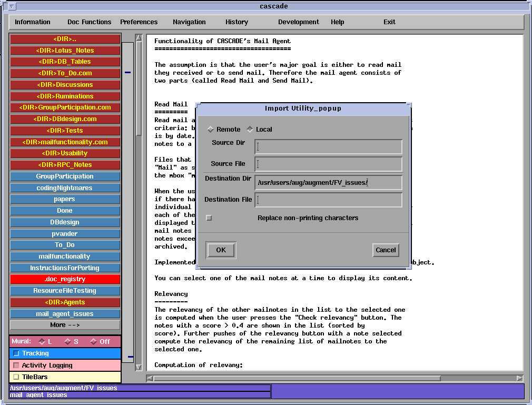Image resolution: width=532 pixels, height=405 pixels.
Task: Click the Source Dir input field
Action: click(x=328, y=146)
